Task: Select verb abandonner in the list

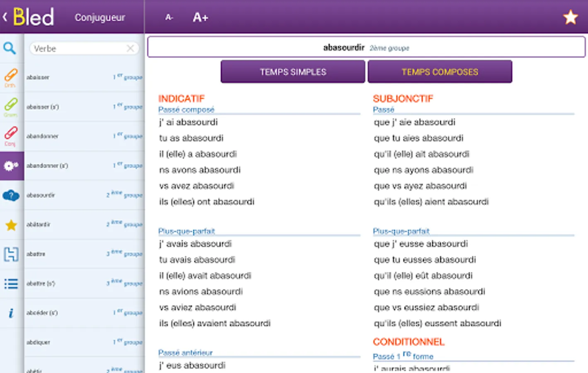Action: (84, 136)
